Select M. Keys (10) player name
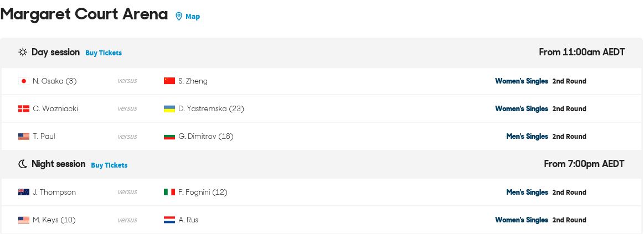 point(54,220)
